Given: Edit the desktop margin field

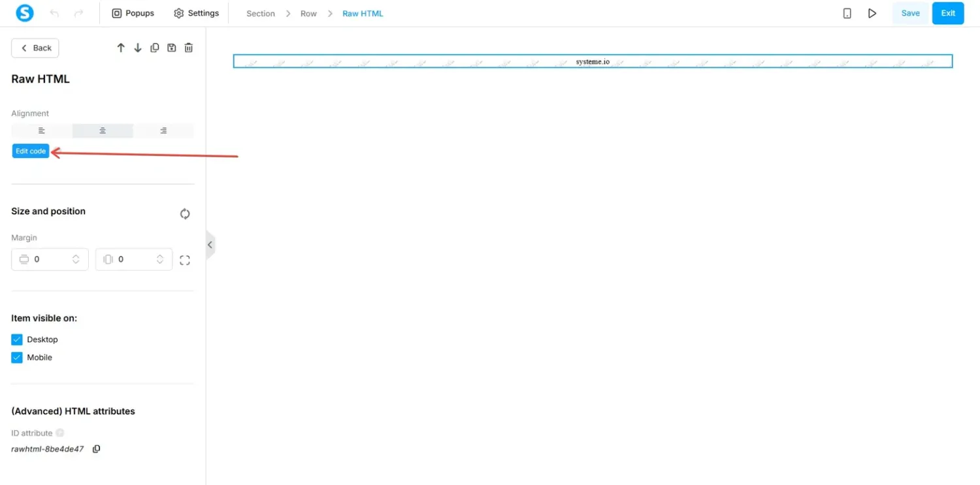Looking at the screenshot, I should coord(50,259).
